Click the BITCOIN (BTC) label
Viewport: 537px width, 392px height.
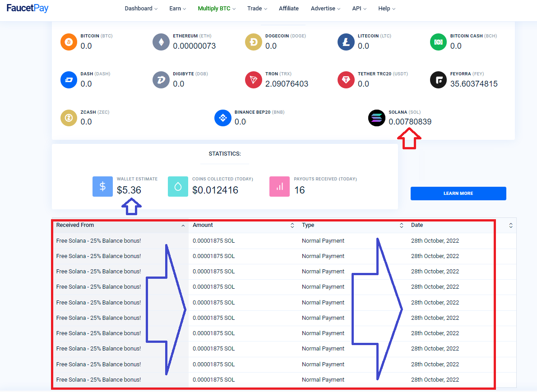(x=97, y=36)
